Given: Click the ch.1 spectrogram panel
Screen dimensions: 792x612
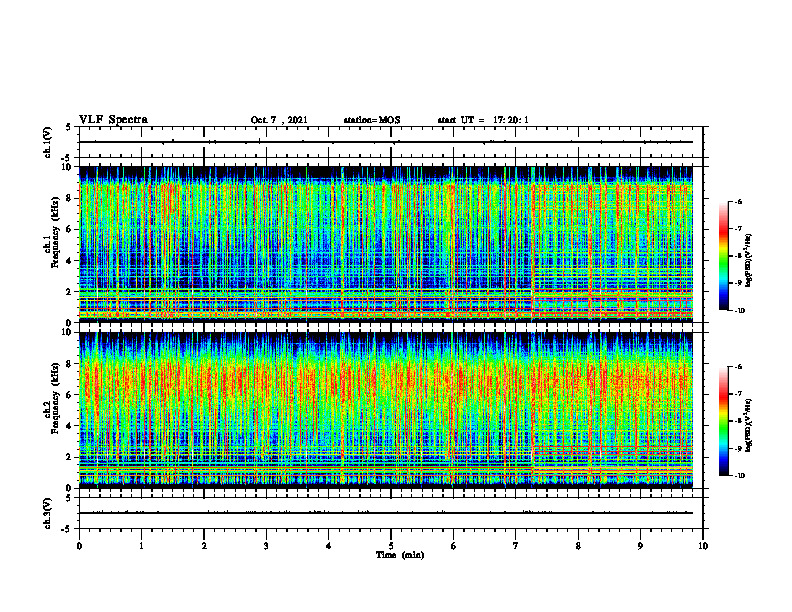Looking at the screenshot, I should point(386,244).
